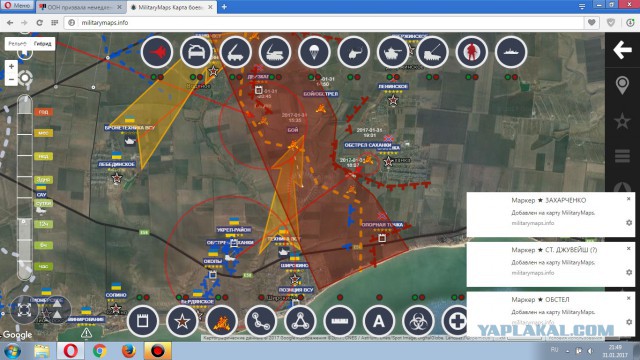Click the ЛЕБЕДИНСКОЕ map marker label
The height and width of the screenshot is (360, 640).
click(116, 164)
